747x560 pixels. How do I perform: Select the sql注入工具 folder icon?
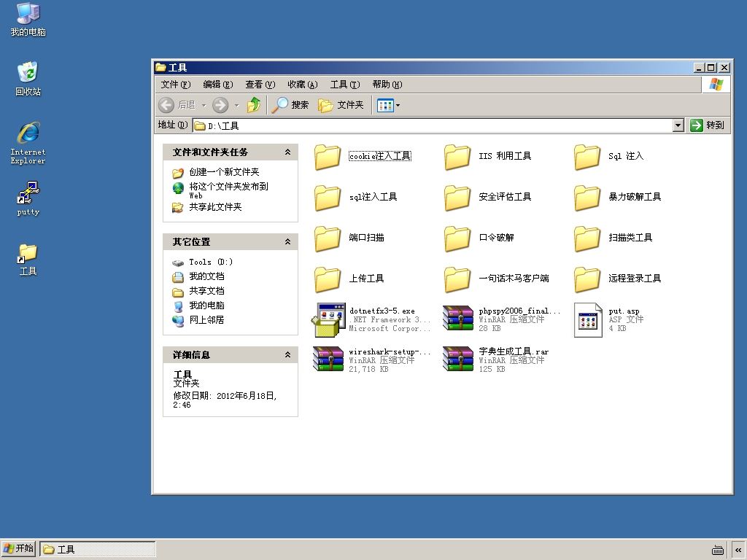click(x=328, y=198)
